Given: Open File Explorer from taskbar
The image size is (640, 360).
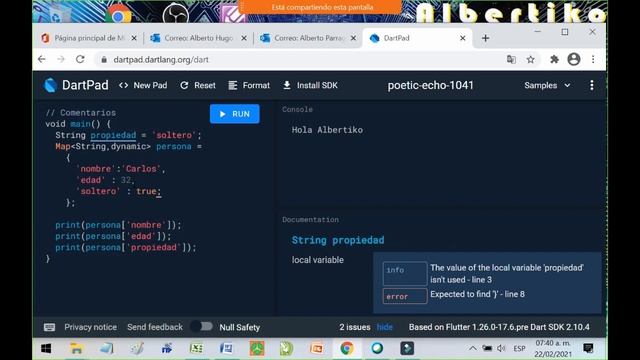Looking at the screenshot, I should pyautogui.click(x=76, y=348).
